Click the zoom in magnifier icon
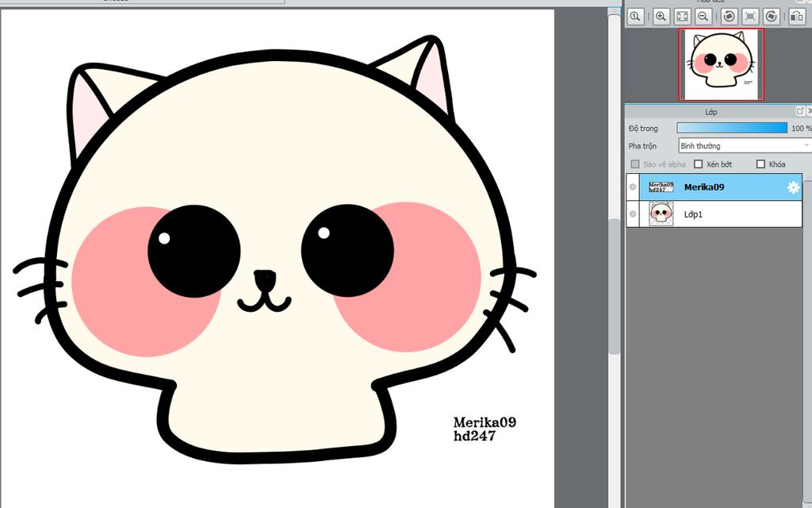This screenshot has height=508, width=812. click(661, 17)
